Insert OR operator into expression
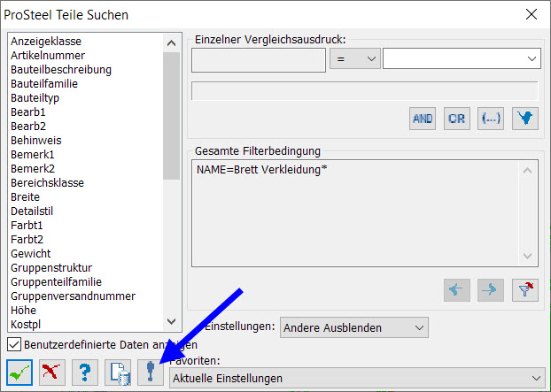 point(456,119)
